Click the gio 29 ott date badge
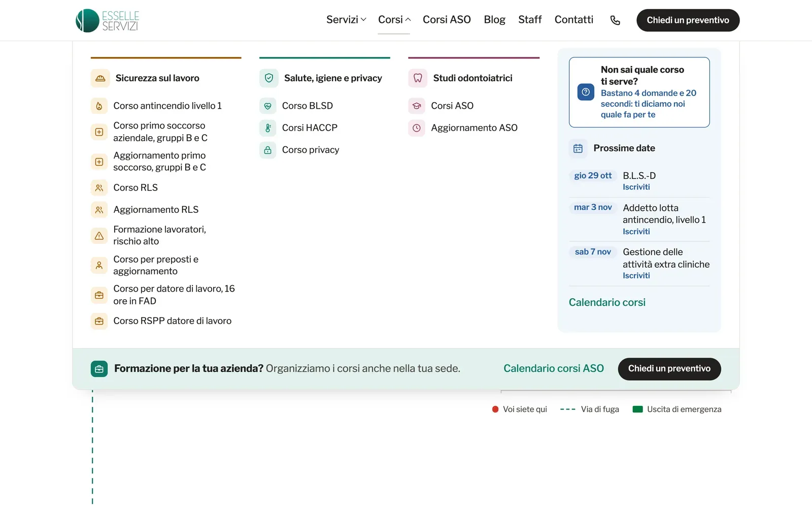Screen dimensions: 812x508 click(x=593, y=176)
